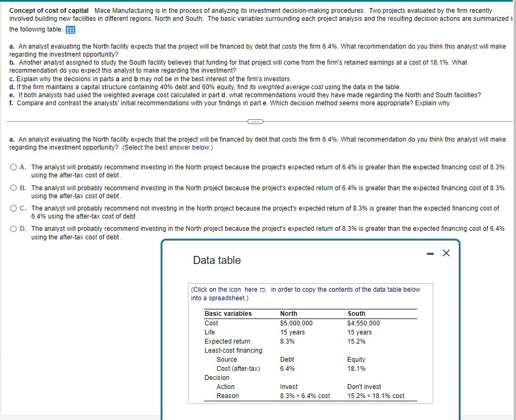Image resolution: width=516 pixels, height=420 pixels.
Task: Click the 'Life' row label
Action: pos(209,332)
